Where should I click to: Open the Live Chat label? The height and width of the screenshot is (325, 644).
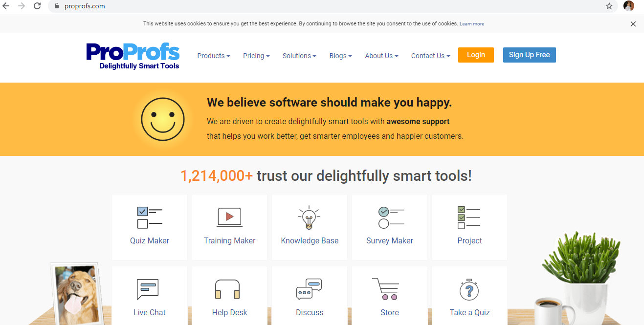coord(150,312)
